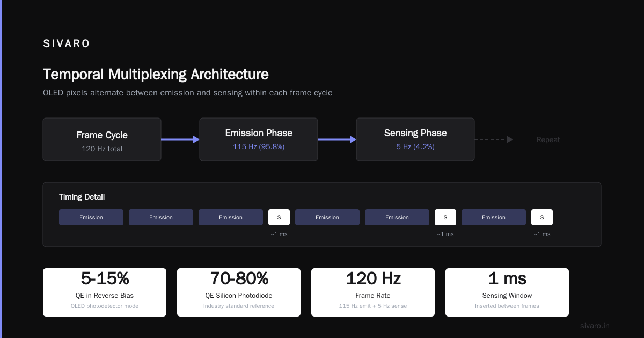
Task: Open the 5-15% QE in Reverse Bias card
Action: 105,292
